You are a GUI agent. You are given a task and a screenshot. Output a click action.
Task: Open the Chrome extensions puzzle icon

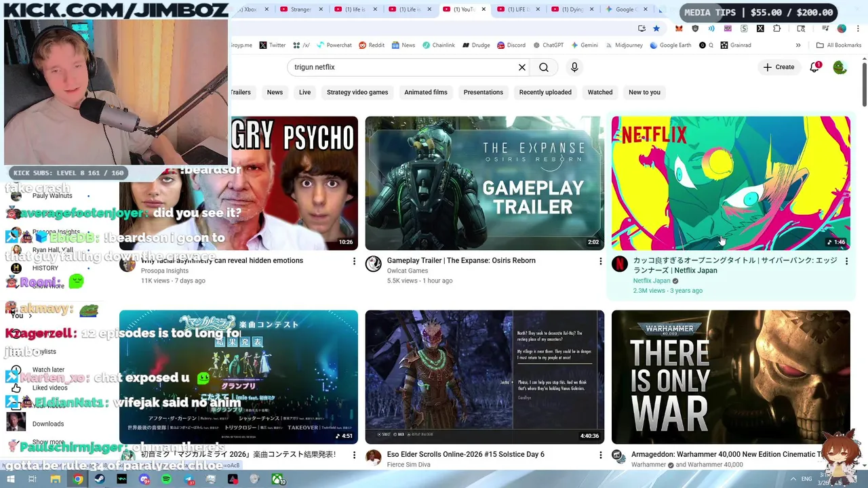777,28
